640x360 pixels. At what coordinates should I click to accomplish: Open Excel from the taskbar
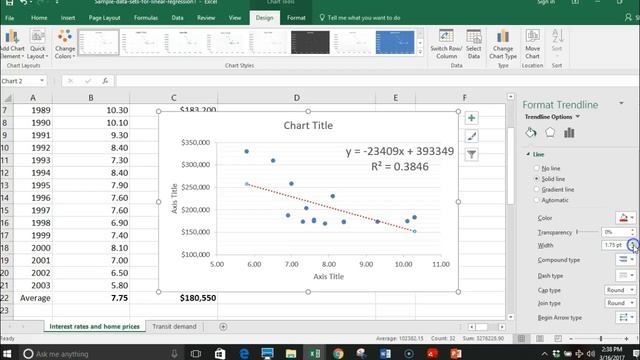[315, 353]
